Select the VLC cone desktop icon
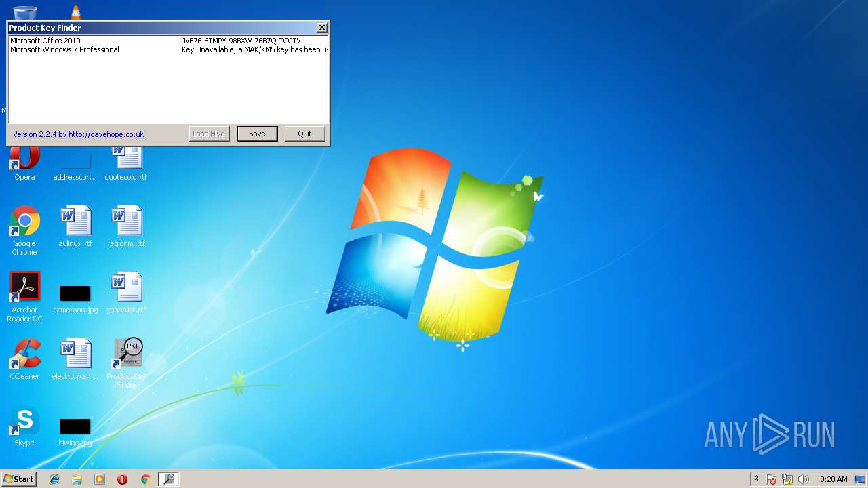The width and height of the screenshot is (868, 488). tap(75, 12)
